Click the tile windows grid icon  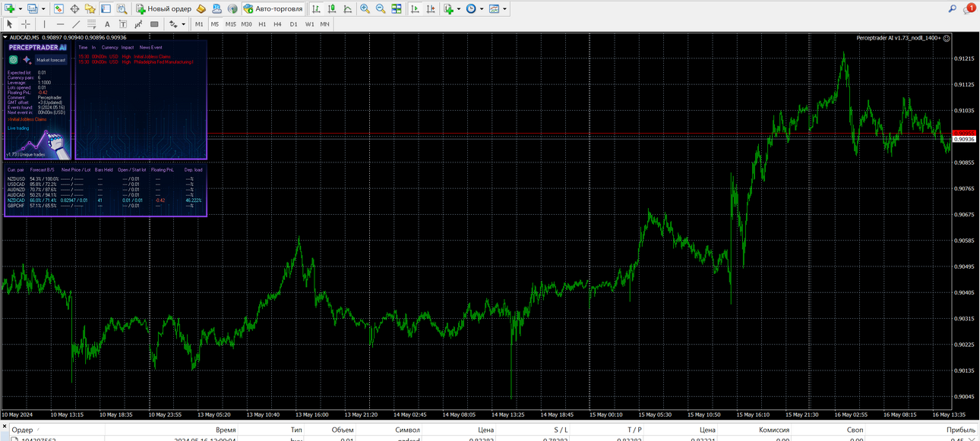pos(397,9)
